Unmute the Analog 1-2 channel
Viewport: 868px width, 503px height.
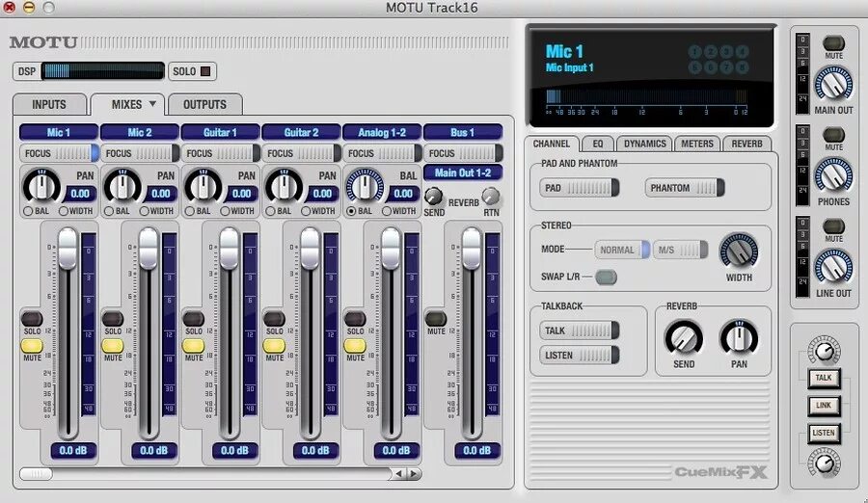pyautogui.click(x=355, y=346)
